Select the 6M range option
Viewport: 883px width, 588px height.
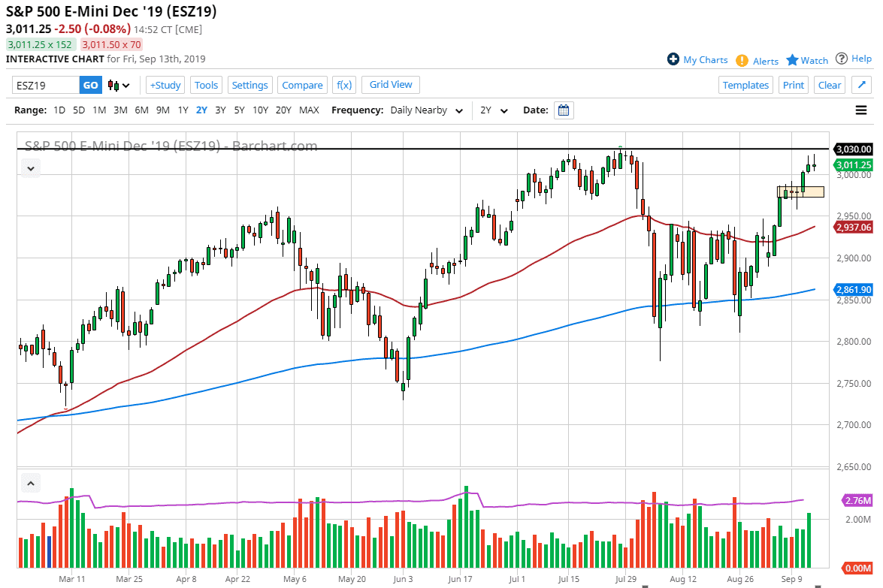click(x=141, y=110)
